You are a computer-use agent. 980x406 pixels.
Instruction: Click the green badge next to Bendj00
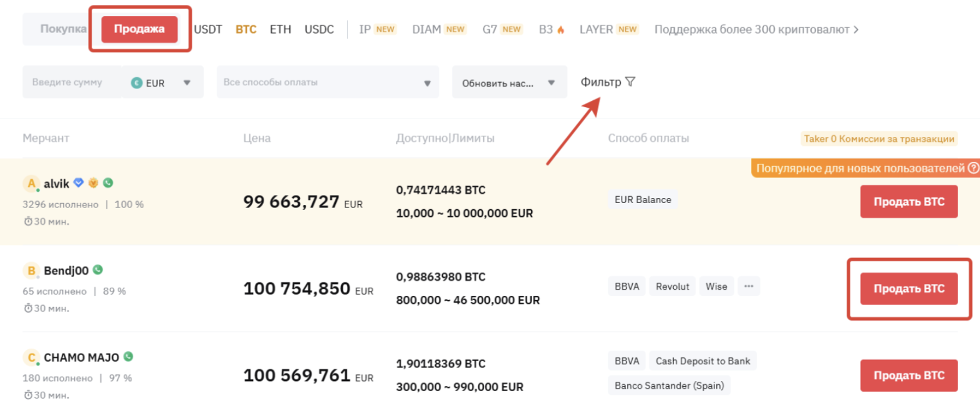pos(98,270)
